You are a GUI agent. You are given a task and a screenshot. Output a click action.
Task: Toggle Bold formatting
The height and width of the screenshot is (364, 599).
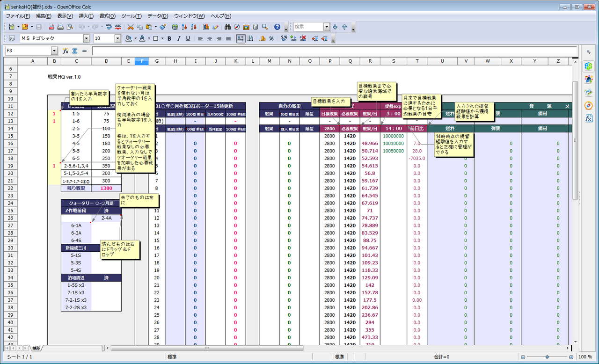pyautogui.click(x=169, y=39)
